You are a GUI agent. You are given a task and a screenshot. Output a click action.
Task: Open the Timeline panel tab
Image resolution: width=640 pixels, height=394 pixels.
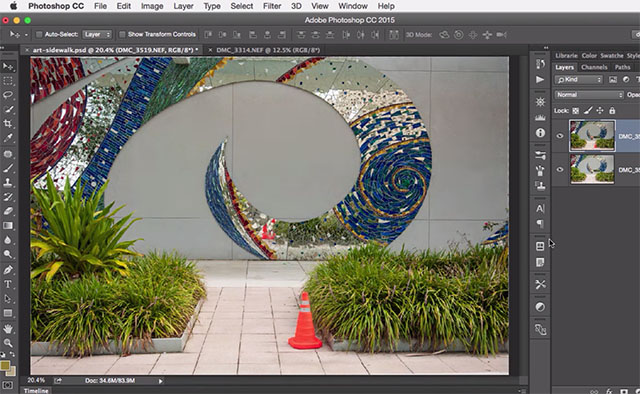coord(36,391)
